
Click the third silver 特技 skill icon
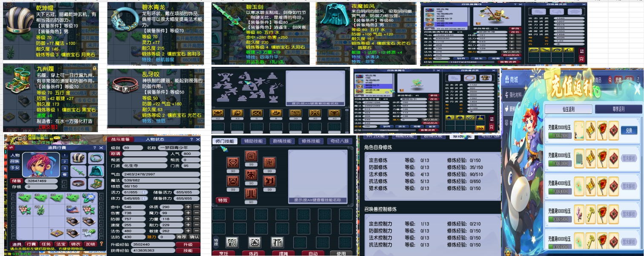pos(277,242)
